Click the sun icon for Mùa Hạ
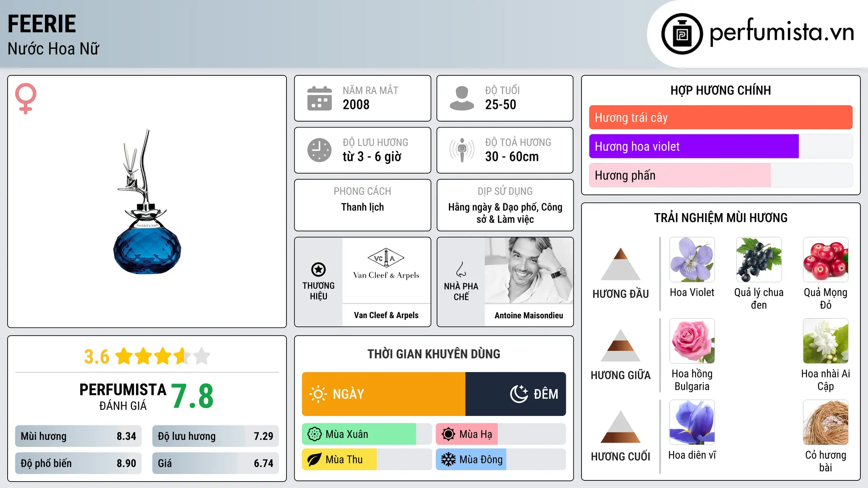868x488 pixels. click(x=448, y=434)
